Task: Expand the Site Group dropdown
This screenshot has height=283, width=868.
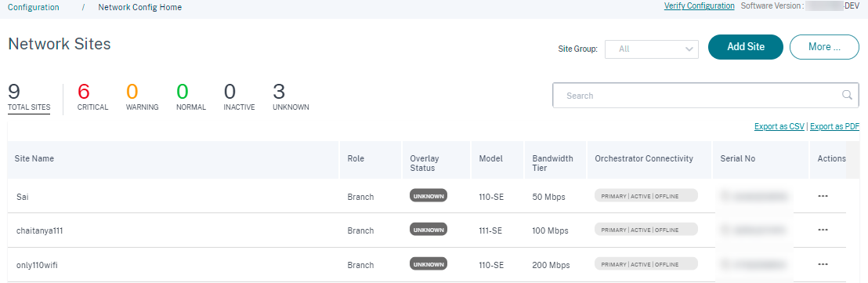Action: [652, 49]
